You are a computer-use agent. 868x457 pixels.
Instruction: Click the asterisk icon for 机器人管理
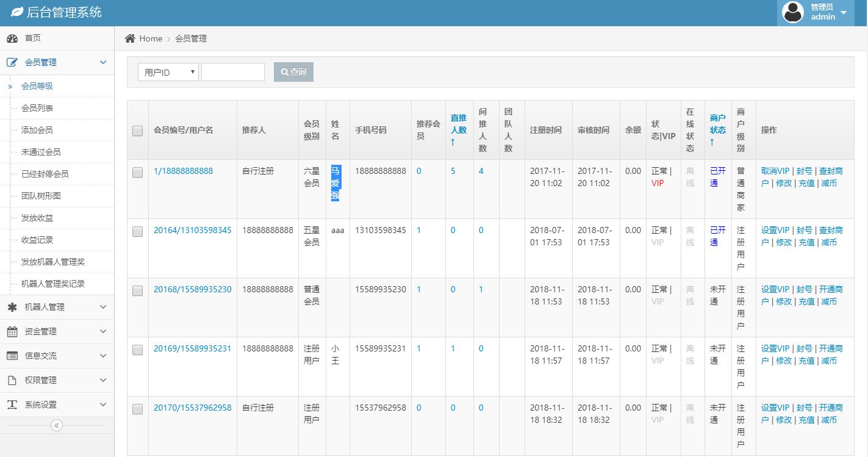(x=12, y=308)
